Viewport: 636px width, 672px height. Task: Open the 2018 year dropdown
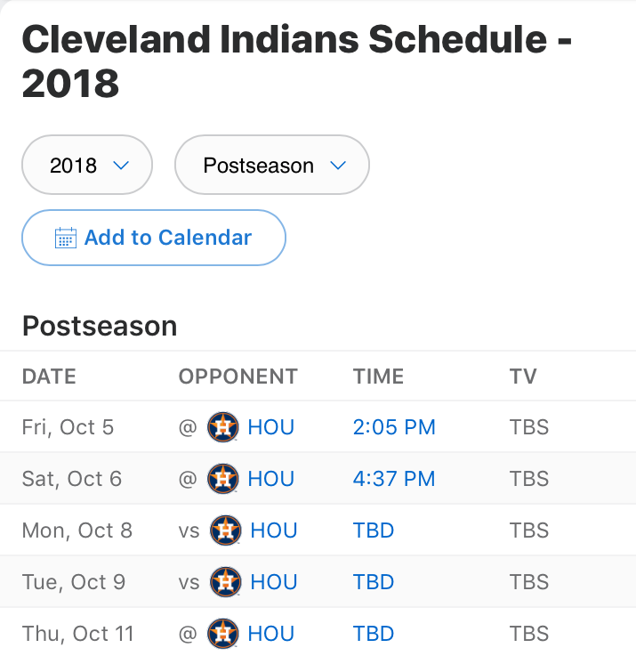87,165
